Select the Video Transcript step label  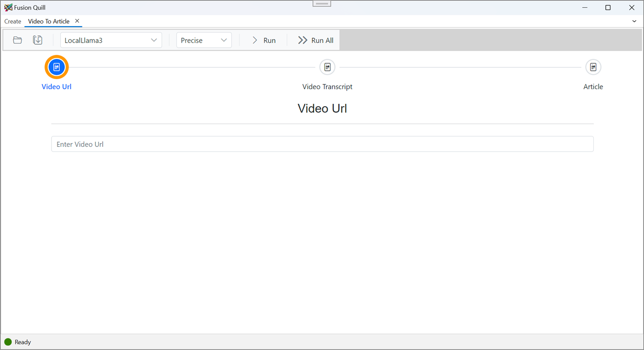tap(327, 86)
